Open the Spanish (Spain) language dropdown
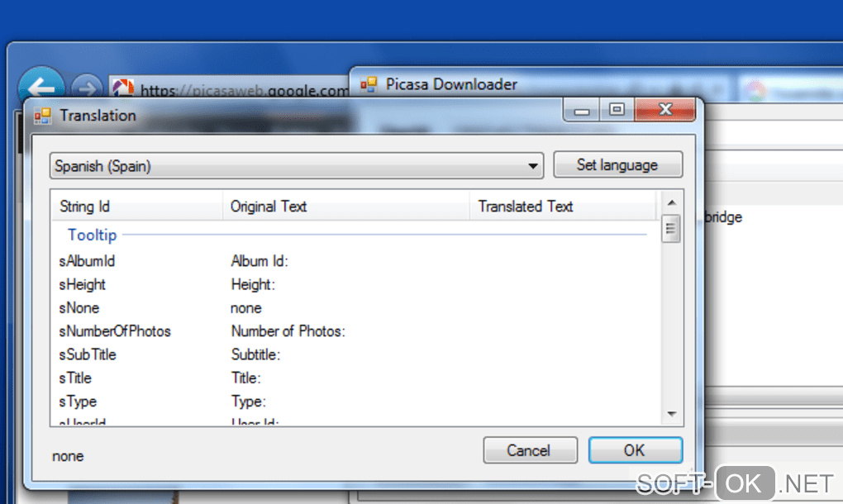The height and width of the screenshot is (504, 843). pyautogui.click(x=296, y=166)
